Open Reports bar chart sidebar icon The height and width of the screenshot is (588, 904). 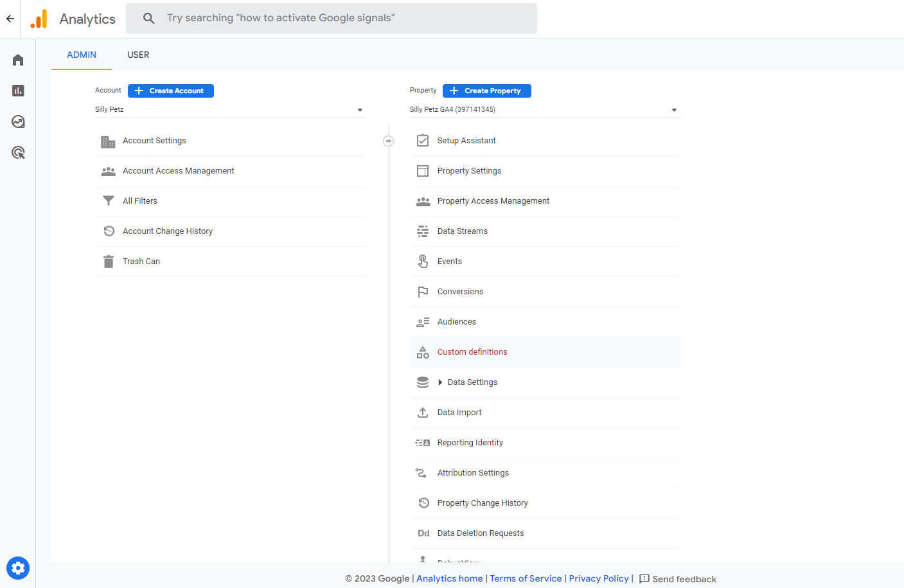[18, 91]
